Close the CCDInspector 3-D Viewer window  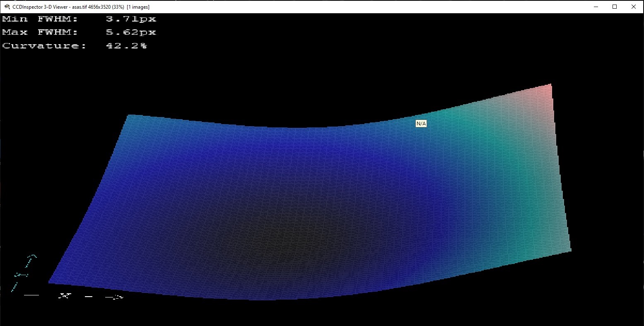click(634, 7)
